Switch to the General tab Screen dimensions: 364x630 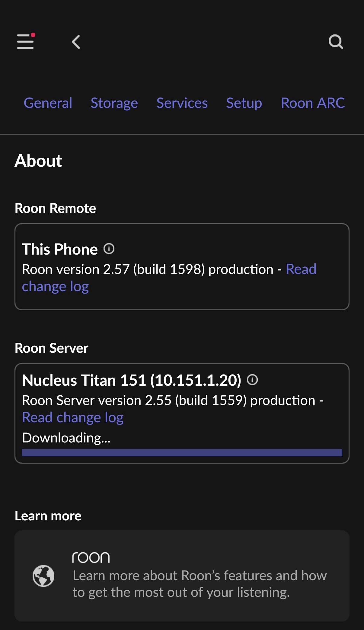[48, 103]
